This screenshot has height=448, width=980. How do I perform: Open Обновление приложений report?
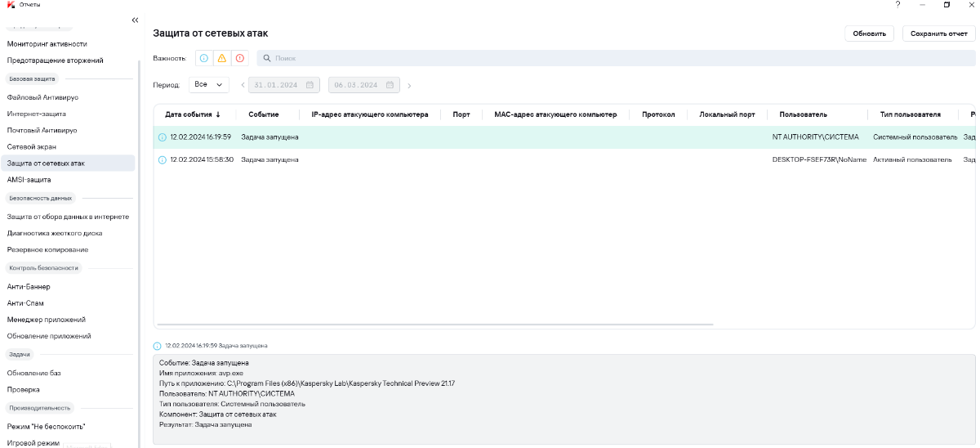[x=49, y=336]
